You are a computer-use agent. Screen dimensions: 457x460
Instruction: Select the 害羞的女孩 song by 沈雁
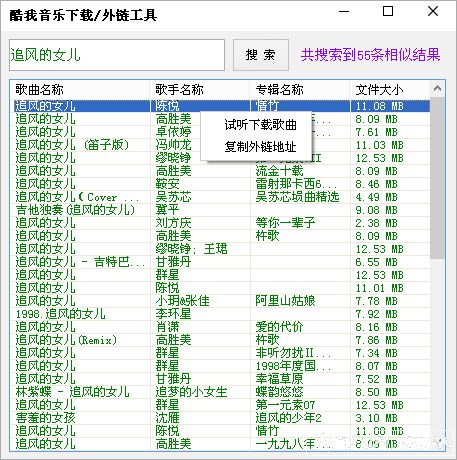pyautogui.click(x=220, y=418)
